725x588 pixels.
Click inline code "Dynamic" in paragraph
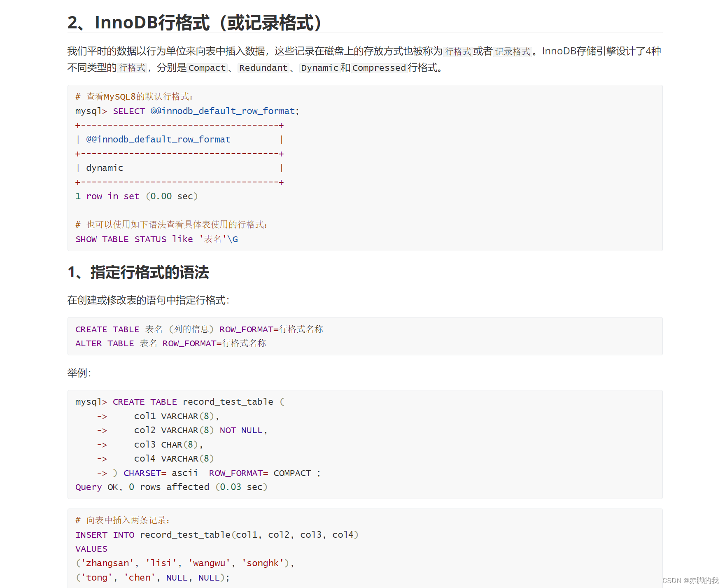tap(319, 68)
